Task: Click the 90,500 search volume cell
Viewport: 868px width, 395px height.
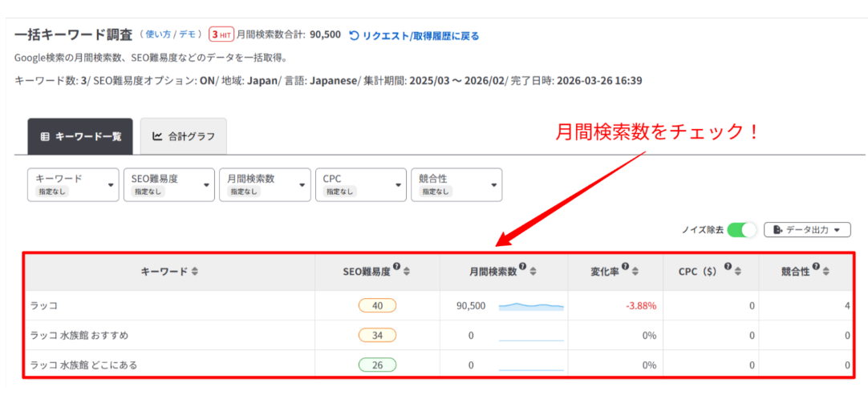Action: [471, 305]
